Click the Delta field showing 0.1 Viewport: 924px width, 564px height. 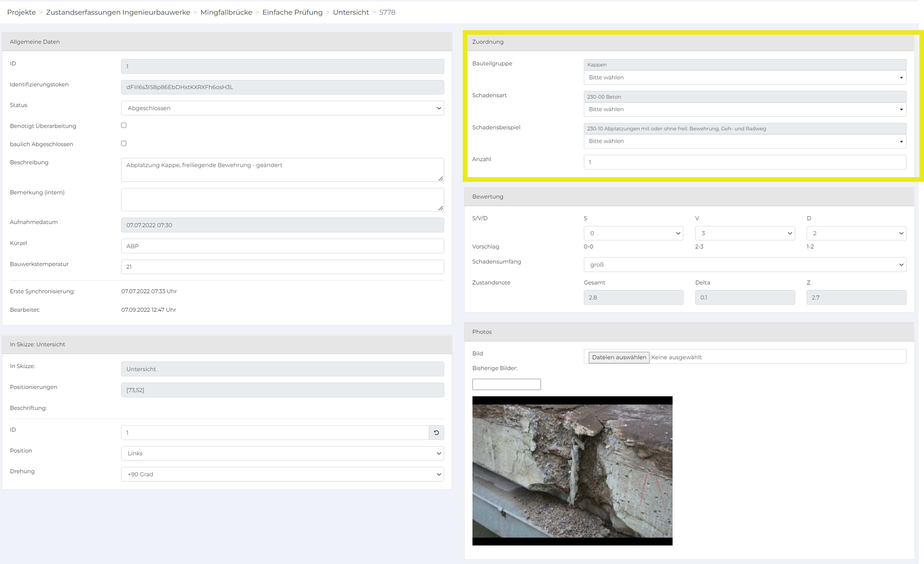745,298
